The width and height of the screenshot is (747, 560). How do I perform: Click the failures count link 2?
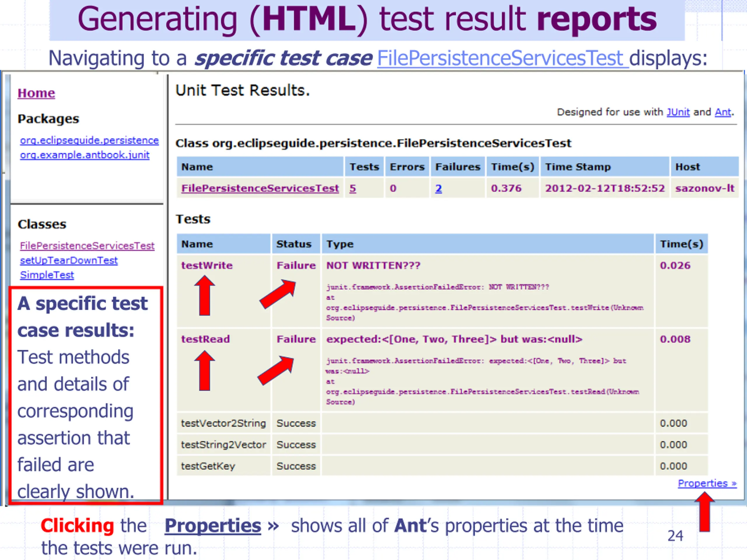coord(438,188)
